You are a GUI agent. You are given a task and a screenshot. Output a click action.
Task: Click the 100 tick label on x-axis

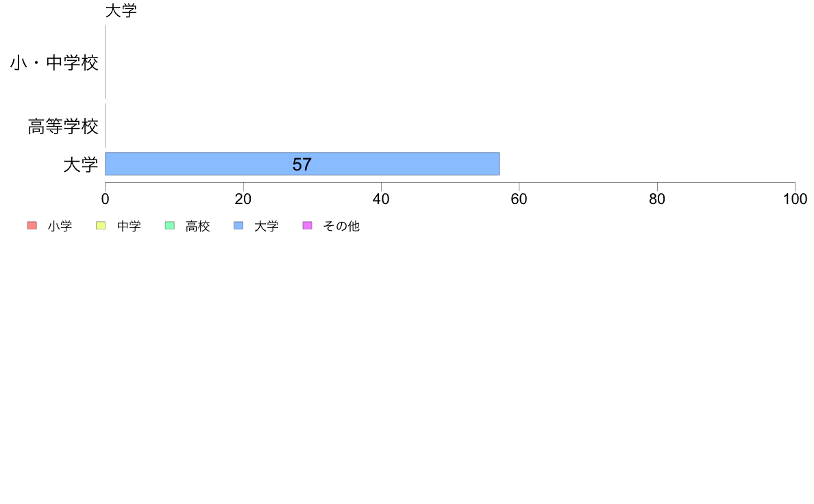(x=795, y=199)
